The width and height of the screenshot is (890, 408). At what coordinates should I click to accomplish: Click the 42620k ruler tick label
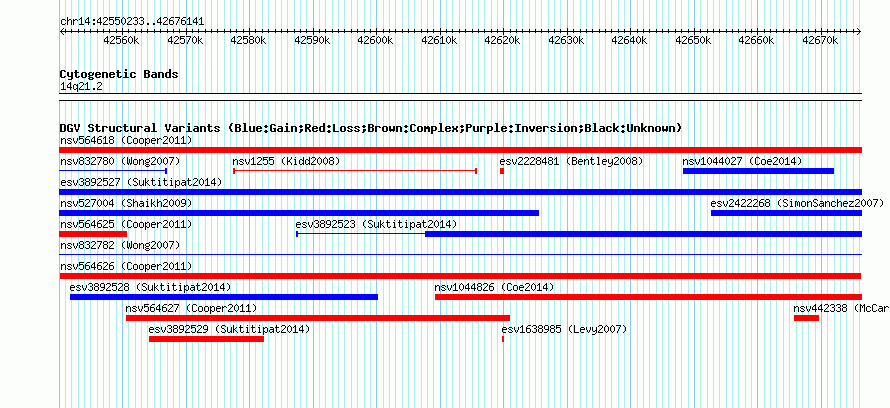click(x=503, y=41)
